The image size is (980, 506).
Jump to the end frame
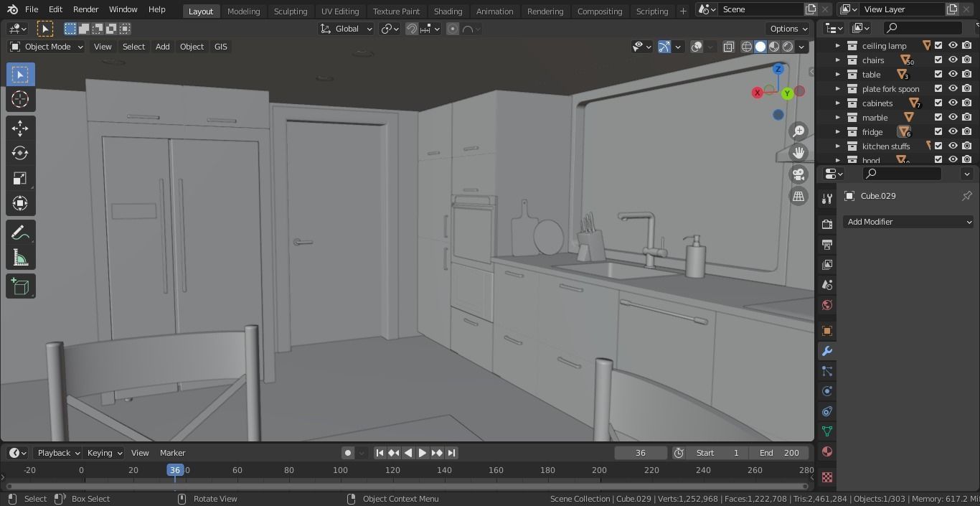coord(451,453)
